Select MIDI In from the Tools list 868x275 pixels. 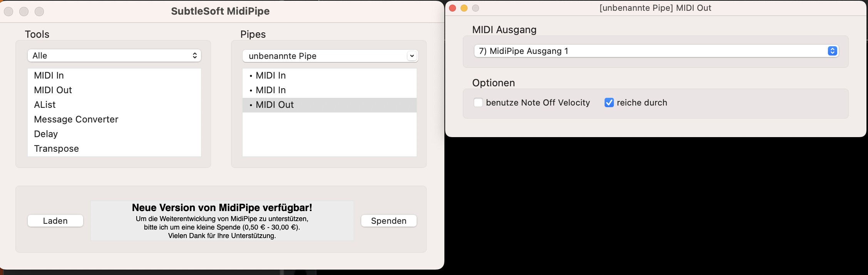pos(114,75)
